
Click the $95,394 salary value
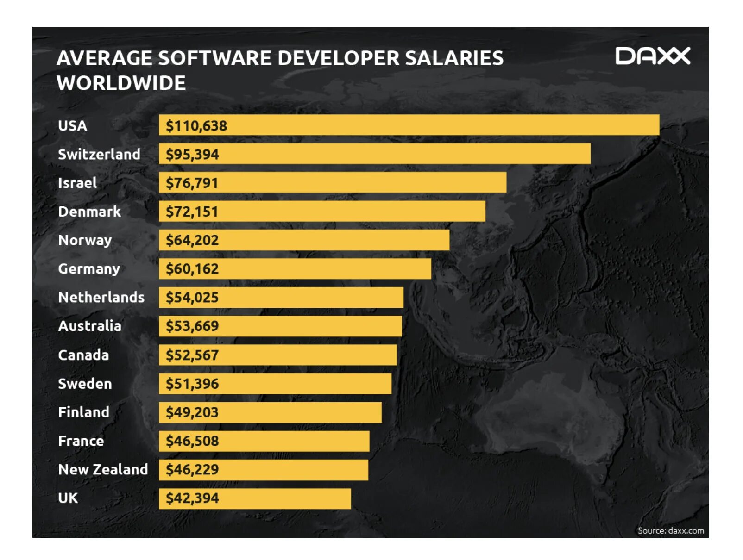[x=192, y=155]
